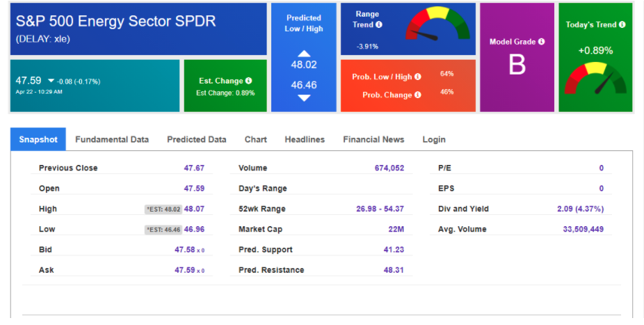
Task: Click the current price 47.59 in header
Action: 29,81
